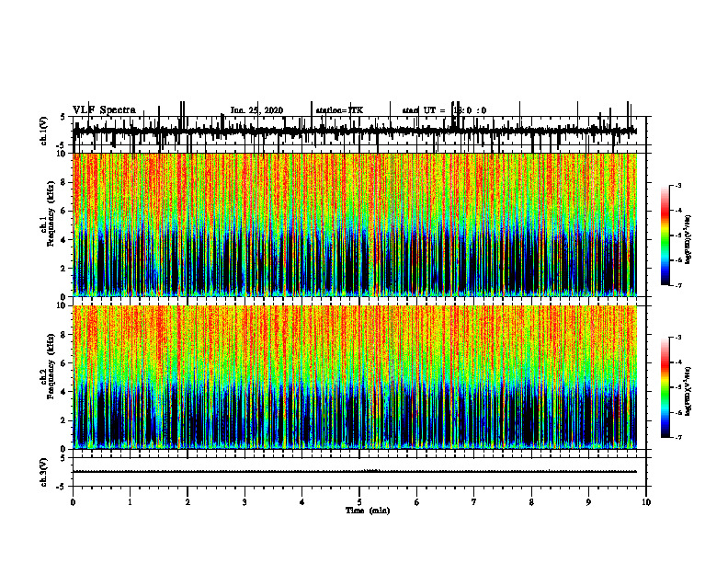This screenshot has width=728, height=563.
Task: Click time axis tick label "1"
Action: pos(130,502)
